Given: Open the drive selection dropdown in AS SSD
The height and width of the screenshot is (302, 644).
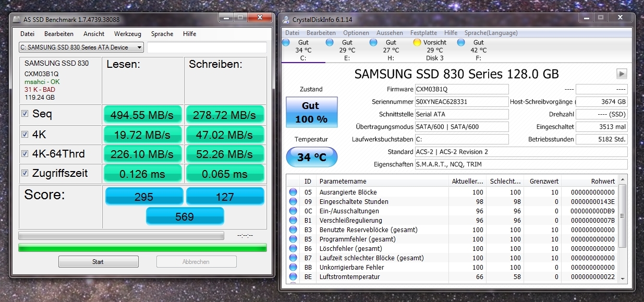Looking at the screenshot, I should [81, 47].
